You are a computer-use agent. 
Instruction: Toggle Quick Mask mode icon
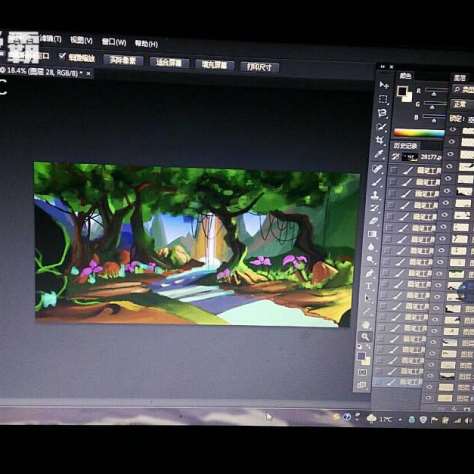tap(363, 372)
